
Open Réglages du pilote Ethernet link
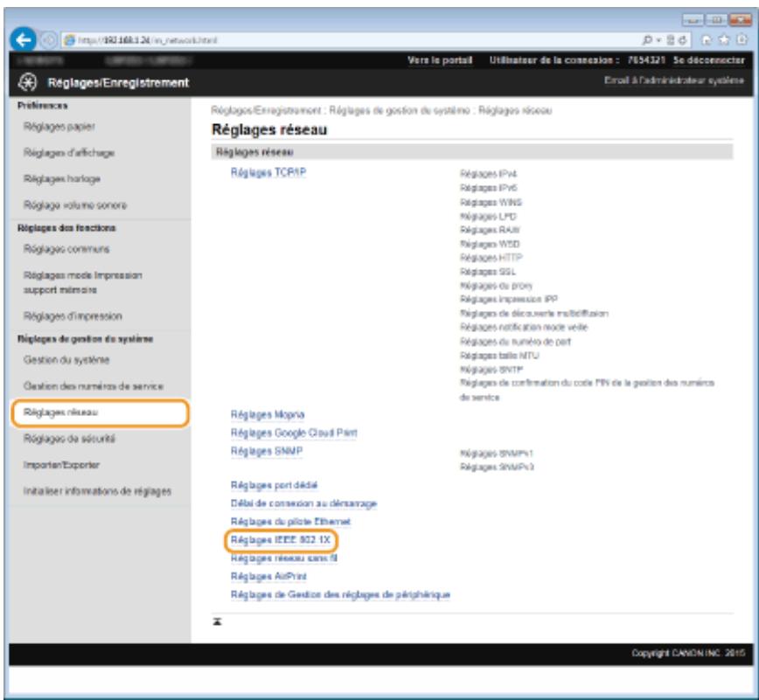[290, 522]
